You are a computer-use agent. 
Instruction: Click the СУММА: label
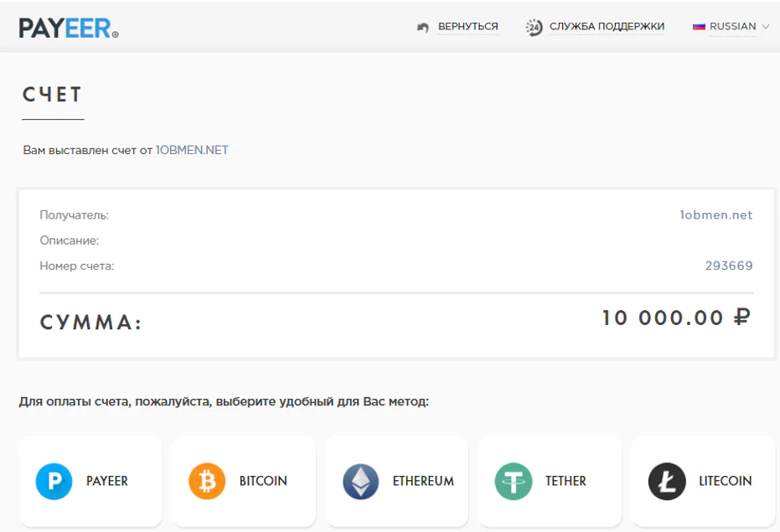pyautogui.click(x=91, y=323)
